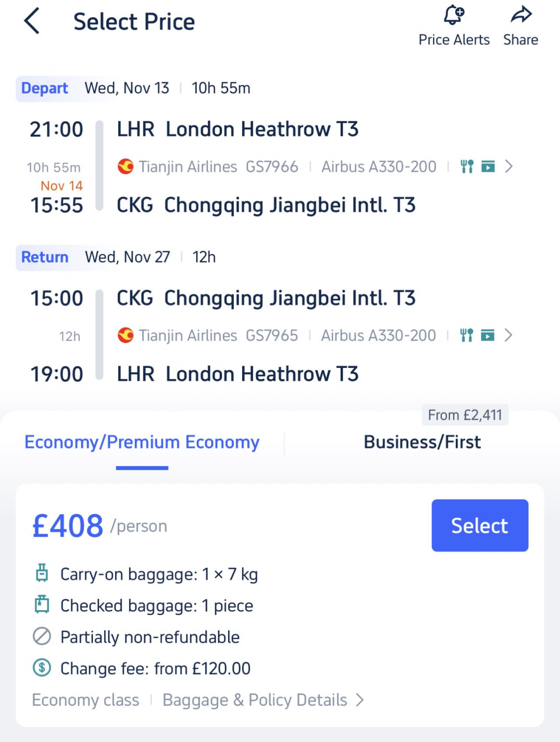560x742 pixels.
Task: Tap entertainment icon on flight GS7966
Action: click(x=488, y=167)
